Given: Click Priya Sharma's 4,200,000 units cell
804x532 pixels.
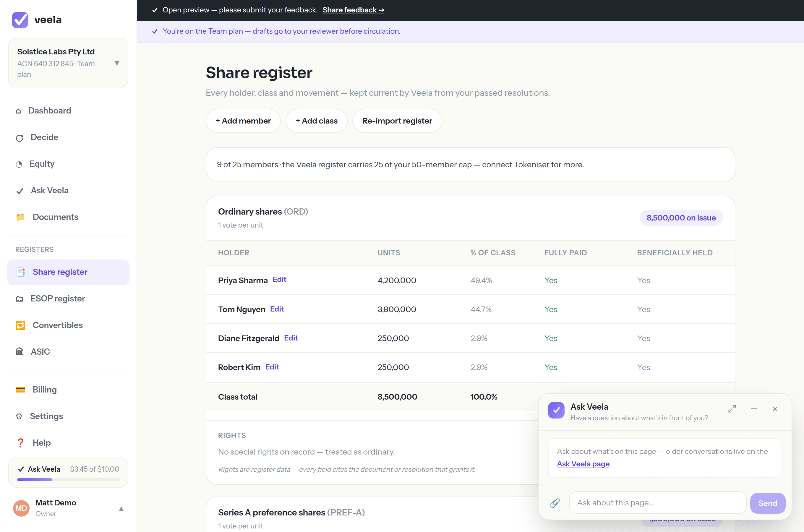Looking at the screenshot, I should (x=397, y=280).
